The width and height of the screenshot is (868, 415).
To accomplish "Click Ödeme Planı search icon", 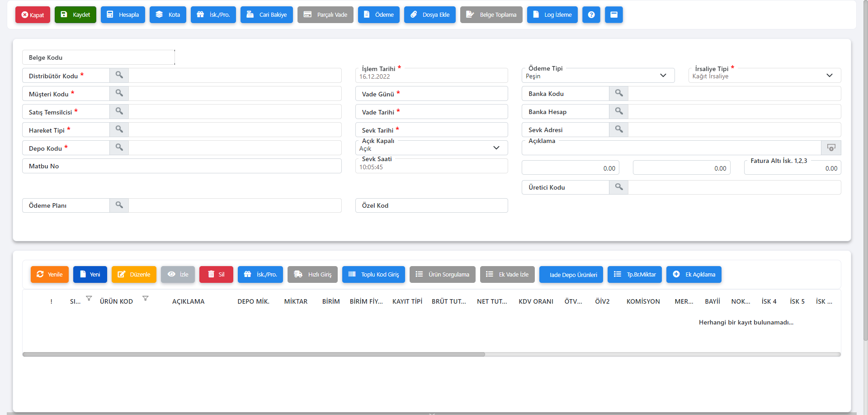I will (119, 205).
